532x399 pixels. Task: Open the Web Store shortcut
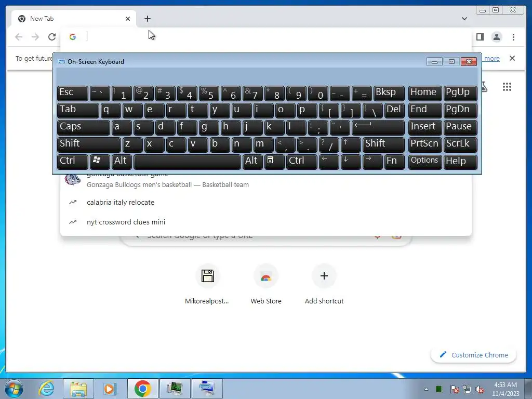[x=266, y=284]
